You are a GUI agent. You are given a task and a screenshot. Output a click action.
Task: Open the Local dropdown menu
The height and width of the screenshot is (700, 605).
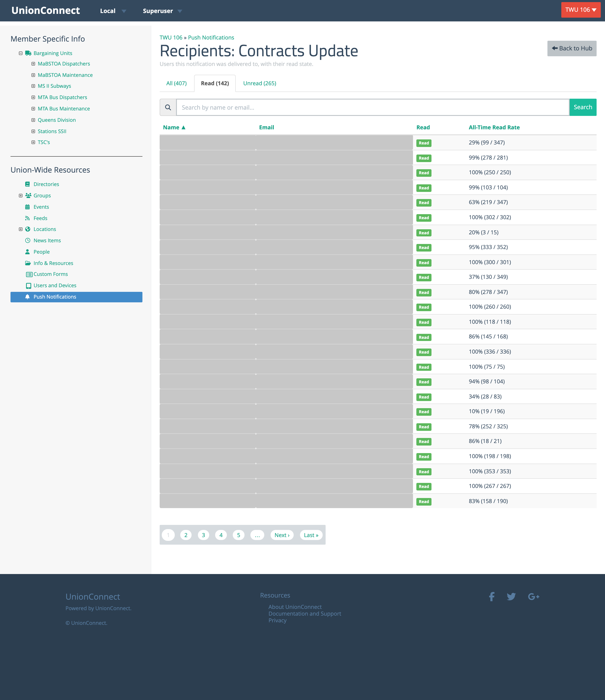(x=113, y=11)
